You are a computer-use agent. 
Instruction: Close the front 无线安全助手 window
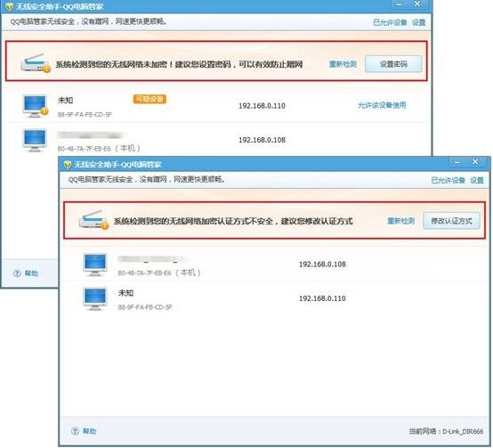(x=475, y=162)
